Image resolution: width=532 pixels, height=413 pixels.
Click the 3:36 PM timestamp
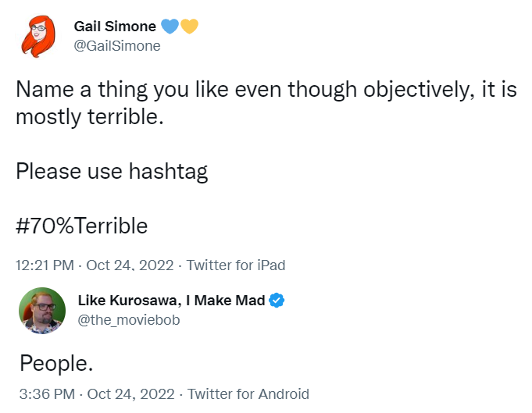45,393
